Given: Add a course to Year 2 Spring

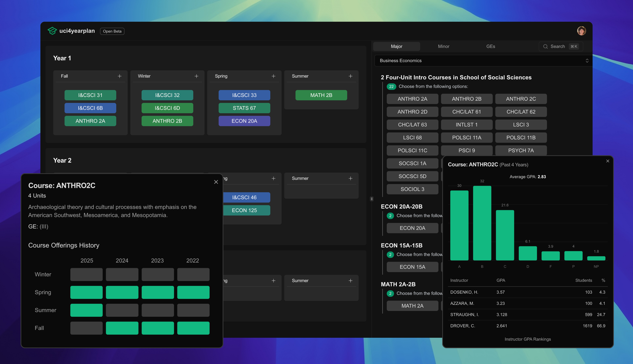Looking at the screenshot, I should point(273,178).
